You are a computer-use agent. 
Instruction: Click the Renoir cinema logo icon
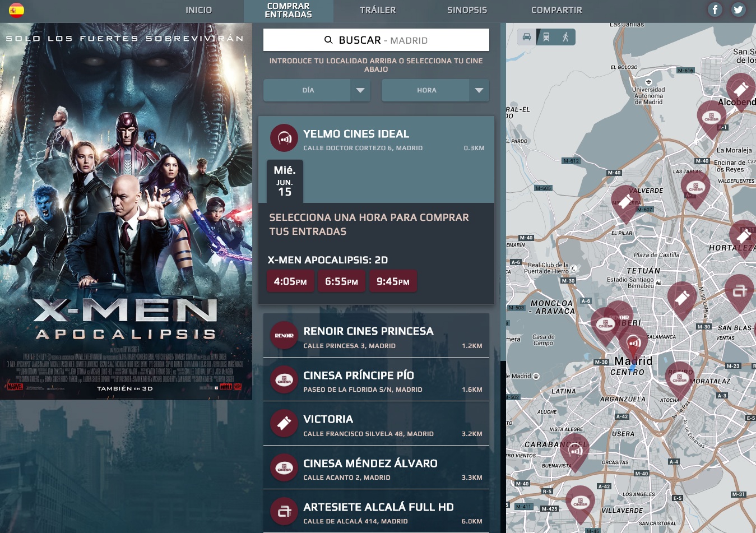[284, 336]
